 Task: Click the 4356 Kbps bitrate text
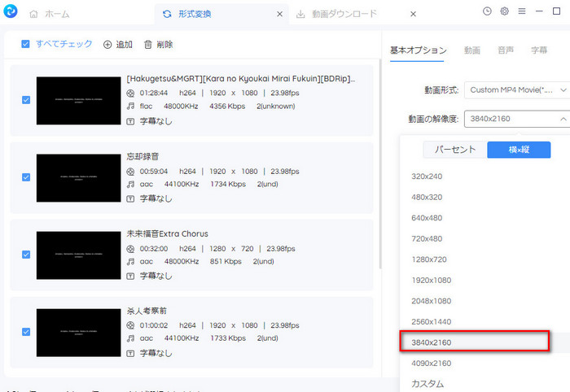coord(227,107)
